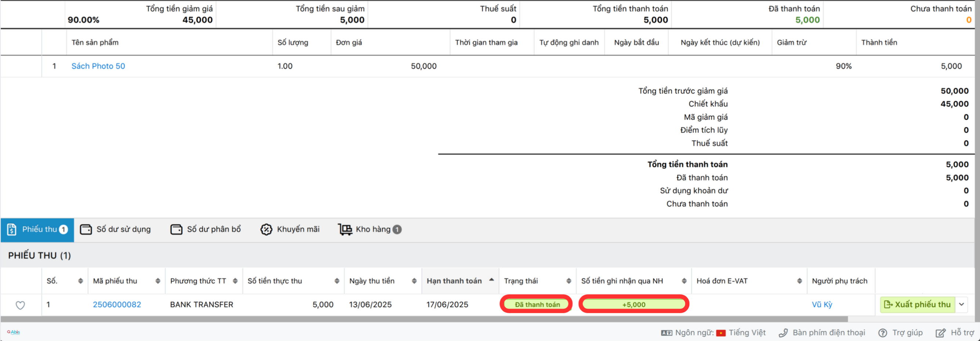Change language via Tiếng Việt flag
The height and width of the screenshot is (341, 980).
[721, 333]
